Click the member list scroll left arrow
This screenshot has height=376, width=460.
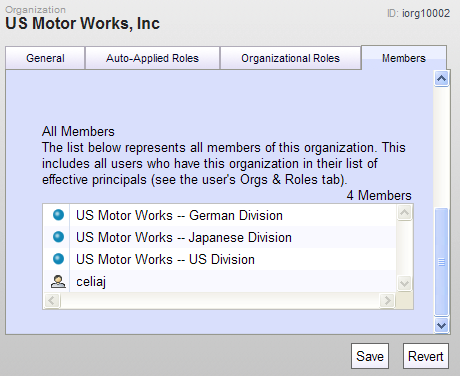pos(52,301)
